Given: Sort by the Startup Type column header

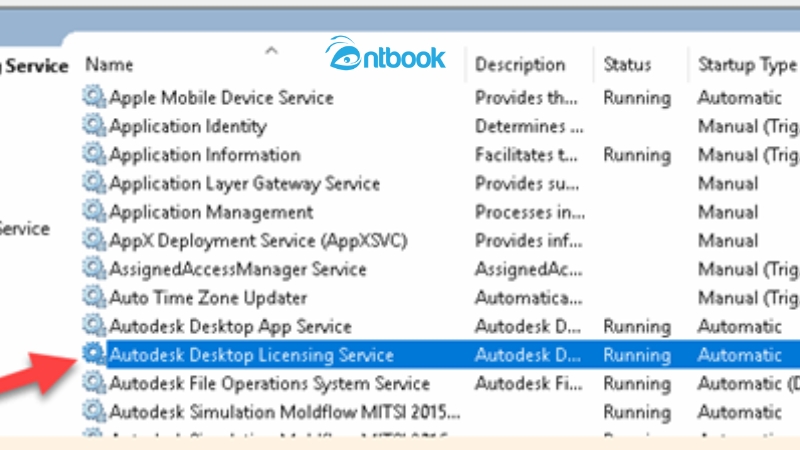Looking at the screenshot, I should (747, 65).
